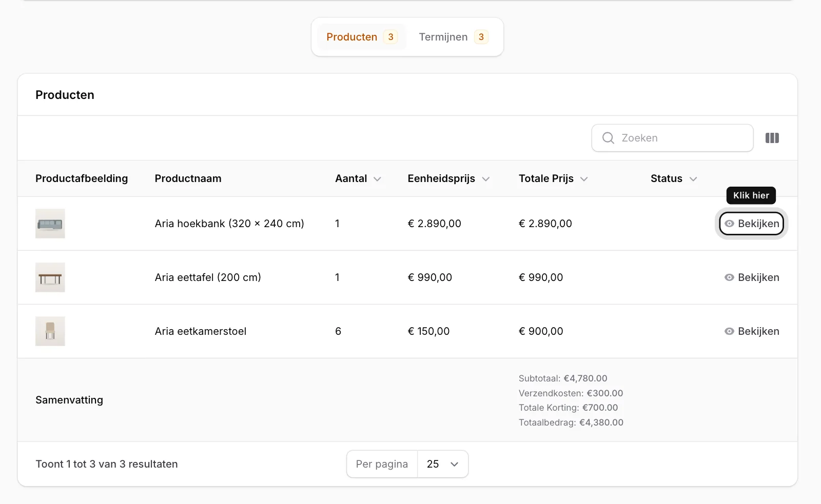Open the Per pagina dropdown showing 25
This screenshot has width=821, height=504.
443,464
